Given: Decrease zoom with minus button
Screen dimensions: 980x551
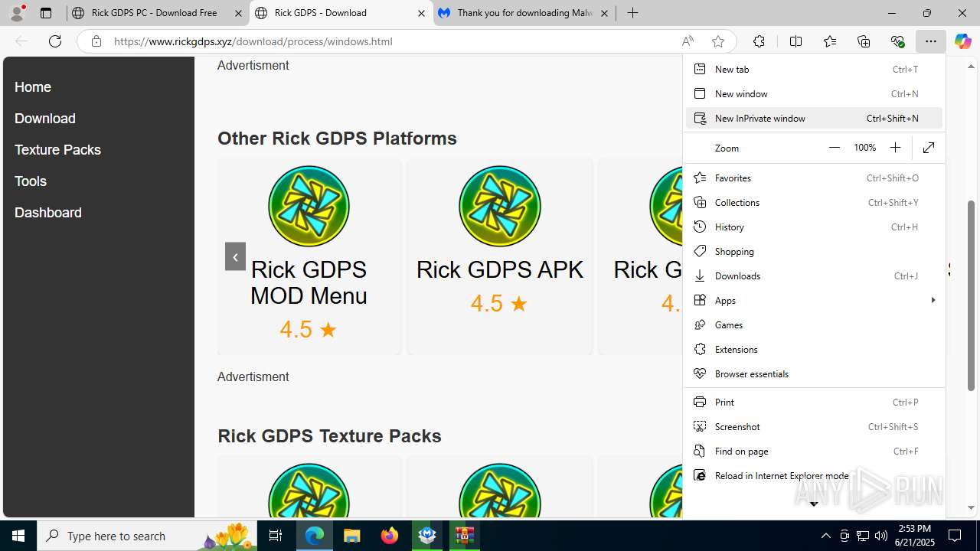Looking at the screenshot, I should tap(835, 148).
